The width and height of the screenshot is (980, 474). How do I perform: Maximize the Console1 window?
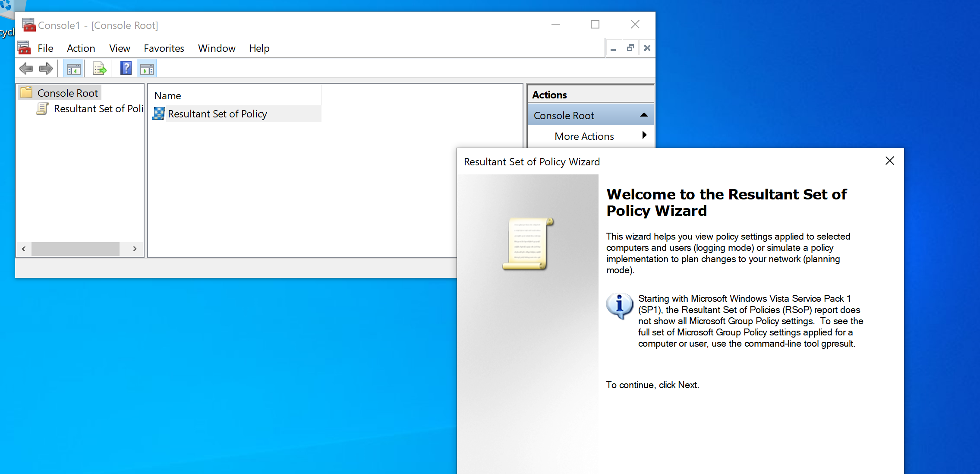(595, 24)
